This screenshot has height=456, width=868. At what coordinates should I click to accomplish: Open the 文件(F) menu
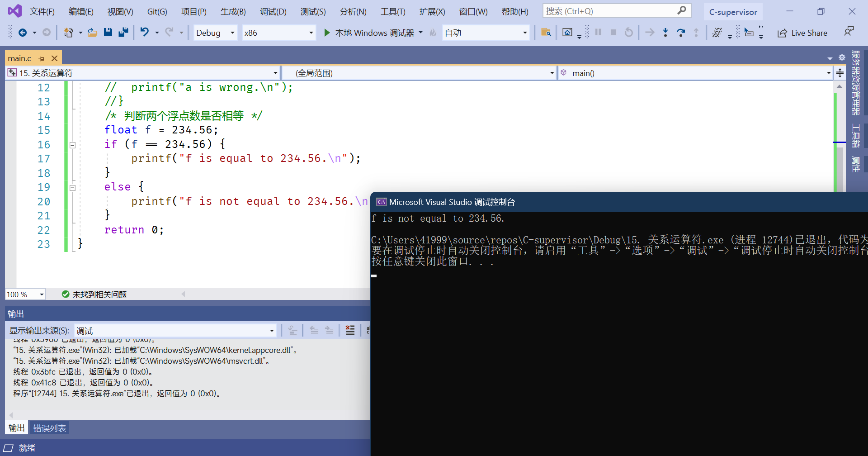coord(42,11)
